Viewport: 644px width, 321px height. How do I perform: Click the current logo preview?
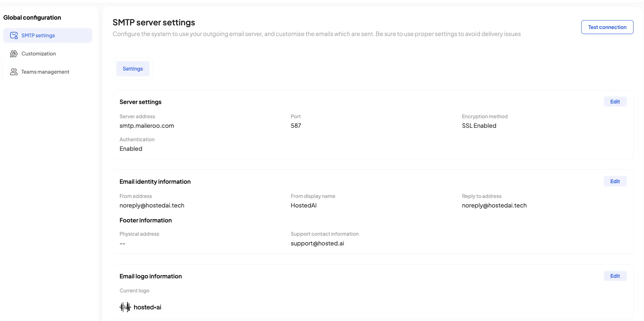pyautogui.click(x=140, y=307)
